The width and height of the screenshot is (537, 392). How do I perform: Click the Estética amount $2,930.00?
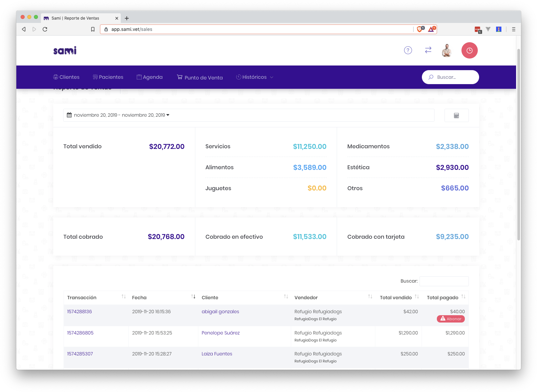pos(452,168)
